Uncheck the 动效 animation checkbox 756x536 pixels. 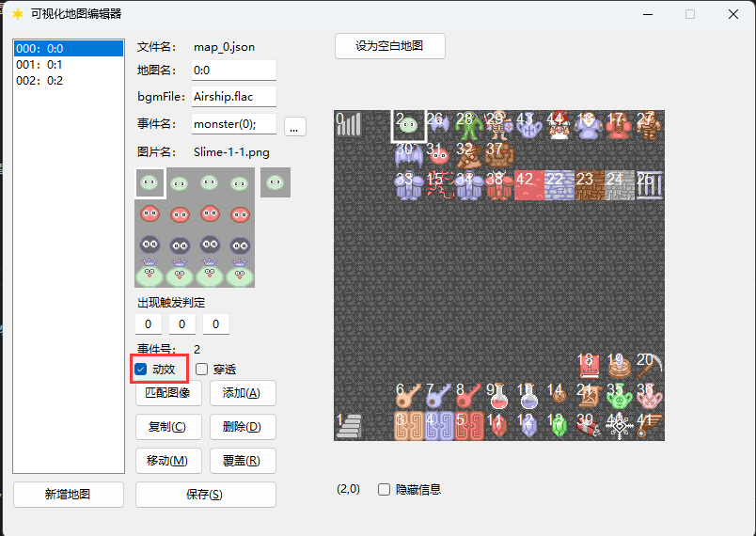tap(141, 370)
